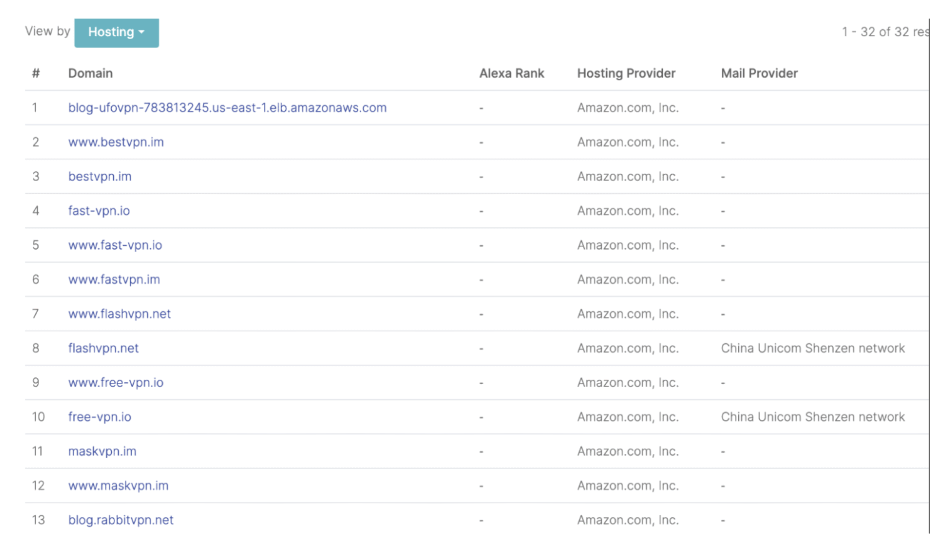The image size is (948, 560).
Task: Click the # column header
Action: pyautogui.click(x=36, y=73)
